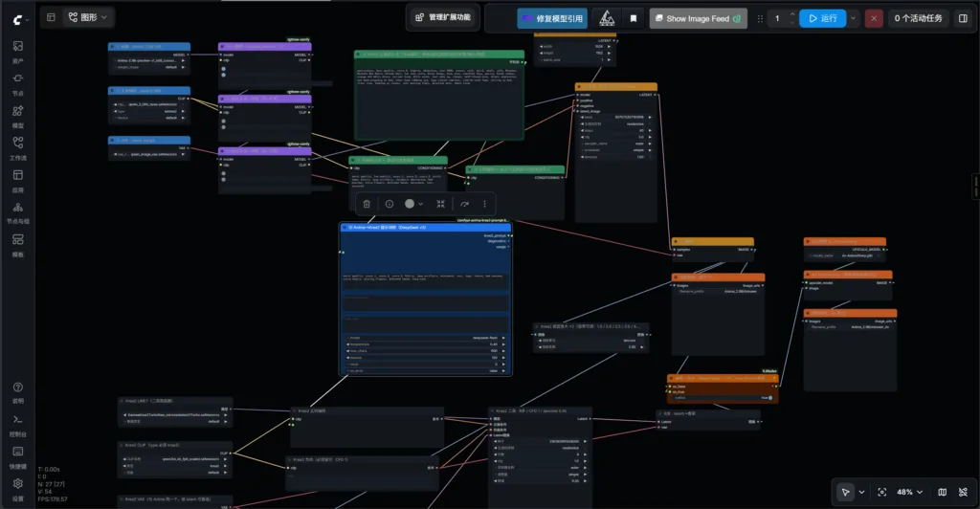Open the 应用 sidebar panel
Viewport: 980px width, 509px height.
[17, 181]
